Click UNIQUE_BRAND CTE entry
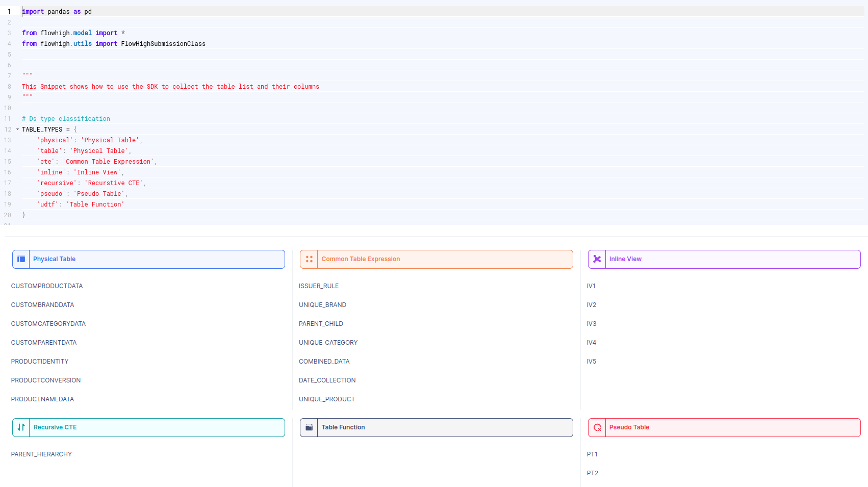Screen dimensions: 868x487 [322, 305]
